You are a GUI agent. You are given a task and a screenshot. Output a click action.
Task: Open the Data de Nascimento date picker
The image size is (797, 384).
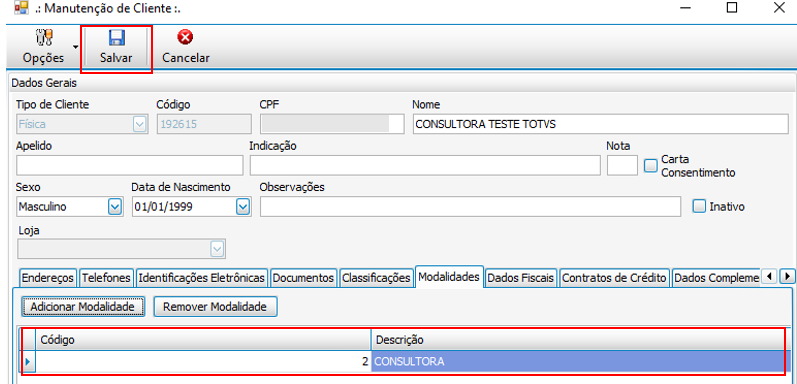coord(243,206)
